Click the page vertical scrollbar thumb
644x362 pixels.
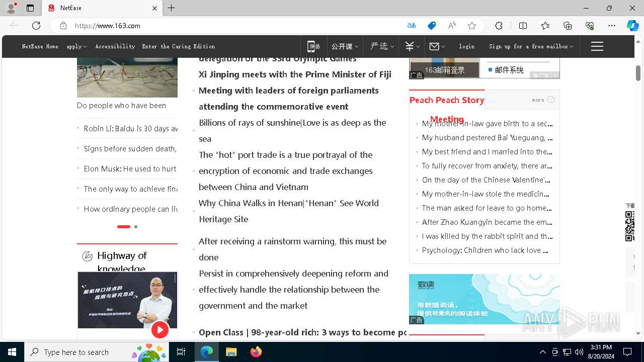[638, 73]
